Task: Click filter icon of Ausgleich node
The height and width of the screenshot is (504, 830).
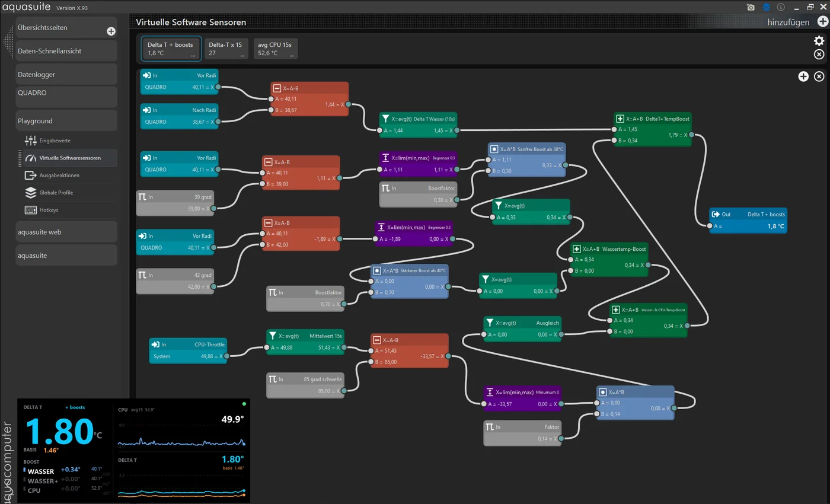Action: 490,323
